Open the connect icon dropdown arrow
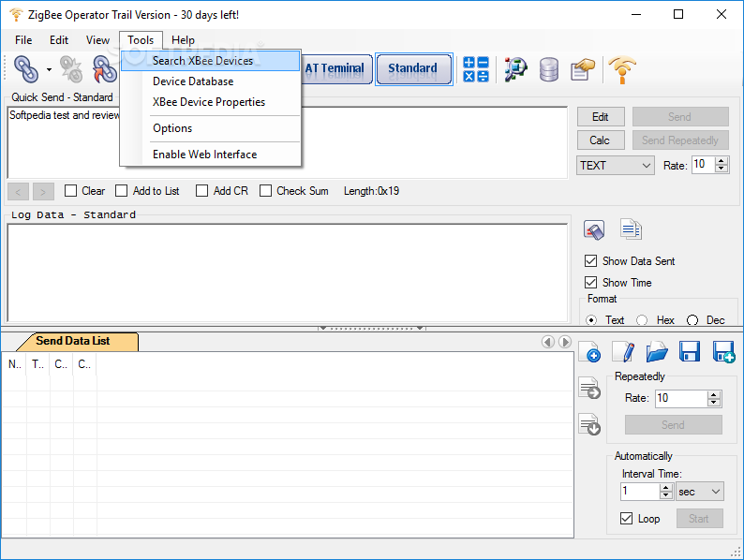 click(x=49, y=69)
